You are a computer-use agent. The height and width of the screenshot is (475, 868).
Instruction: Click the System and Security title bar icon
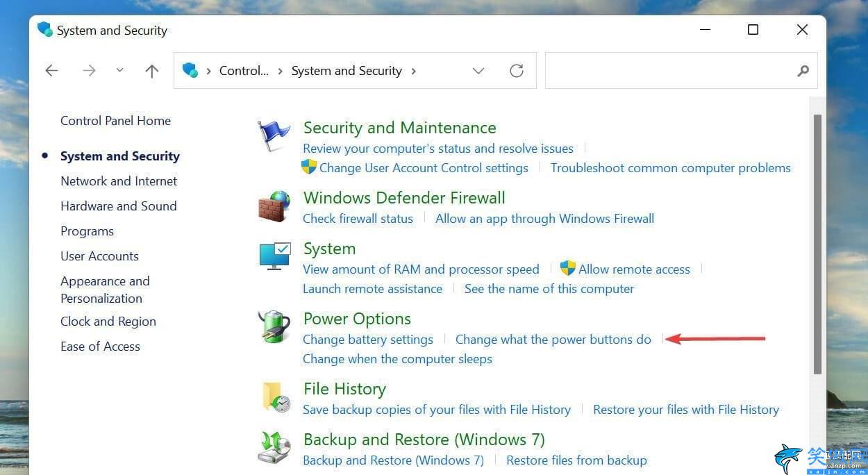pyautogui.click(x=45, y=30)
